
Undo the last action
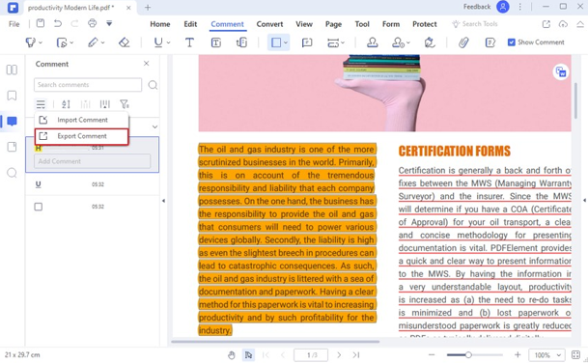point(58,23)
